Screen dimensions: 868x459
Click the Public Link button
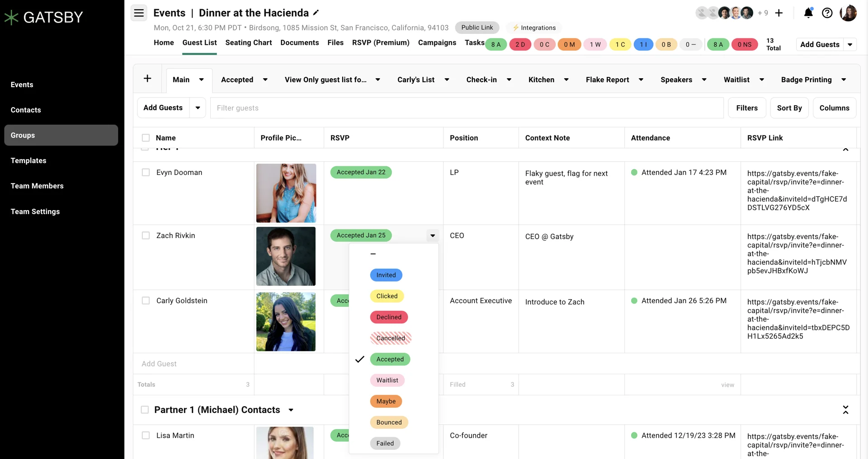coord(477,28)
